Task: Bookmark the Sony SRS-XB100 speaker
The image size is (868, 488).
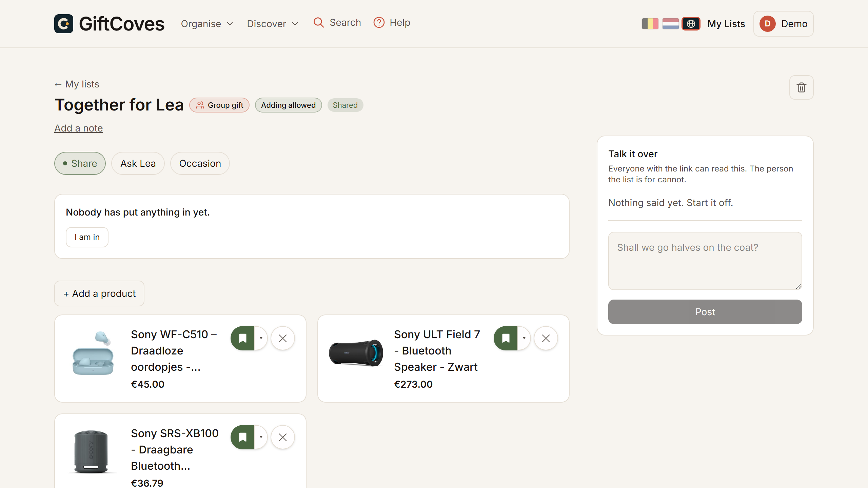Action: (243, 437)
